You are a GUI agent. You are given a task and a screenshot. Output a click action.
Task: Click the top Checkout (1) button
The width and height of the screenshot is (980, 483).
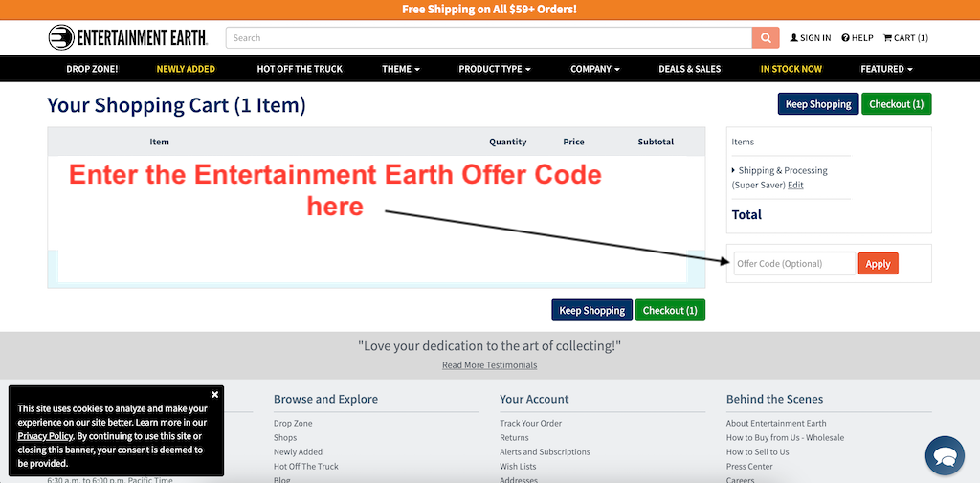coord(896,103)
